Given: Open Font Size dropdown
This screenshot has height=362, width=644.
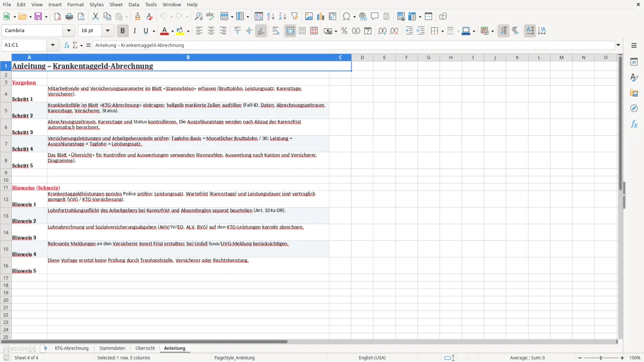Looking at the screenshot, I should 107,31.
